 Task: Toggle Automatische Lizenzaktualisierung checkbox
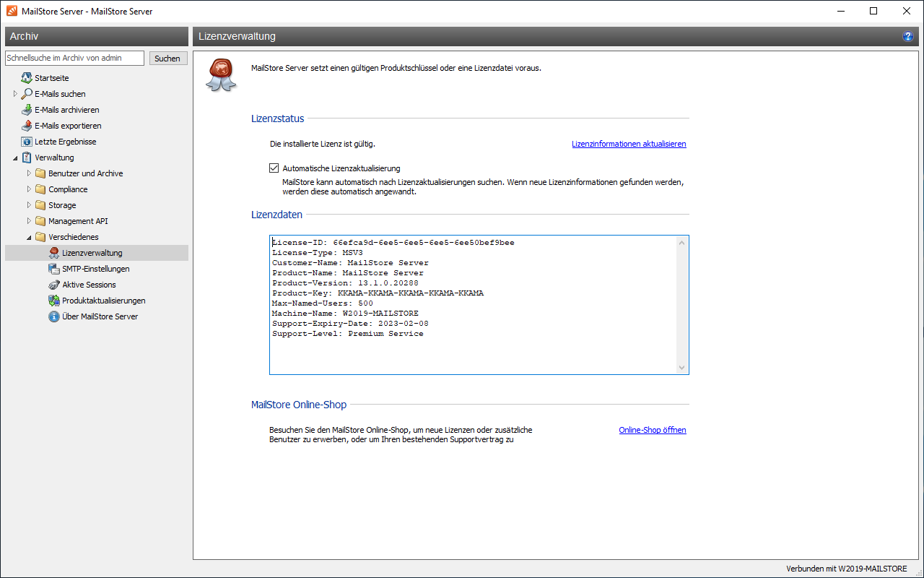pos(274,168)
